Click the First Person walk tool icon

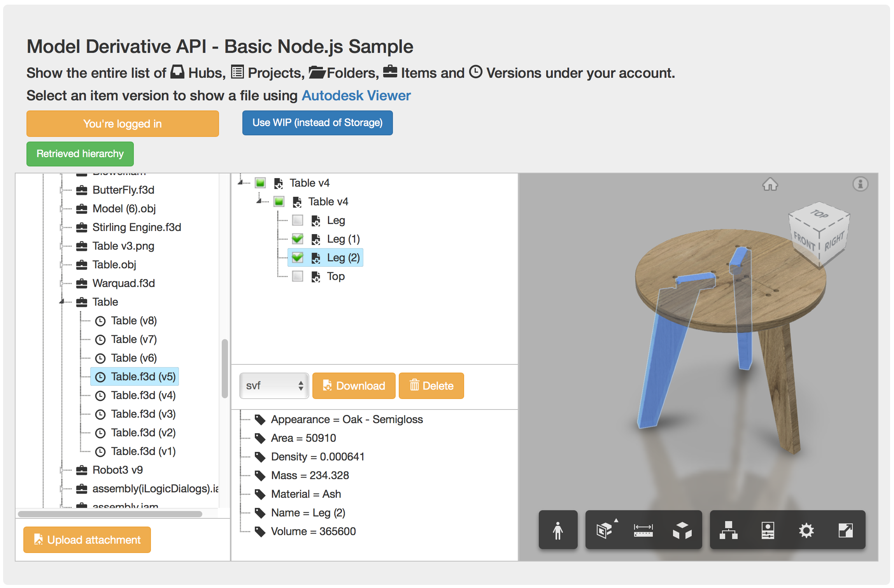tap(557, 530)
